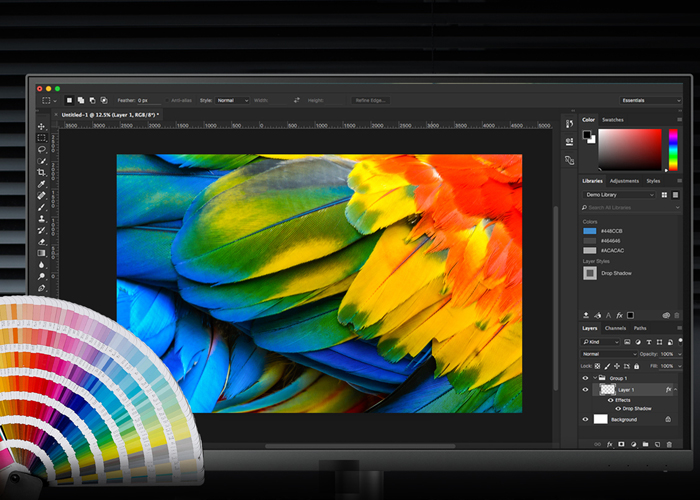Click Libraries Creative Cloud sync icon
Image resolution: width=700 pixels, height=500 pixels.
(x=666, y=316)
